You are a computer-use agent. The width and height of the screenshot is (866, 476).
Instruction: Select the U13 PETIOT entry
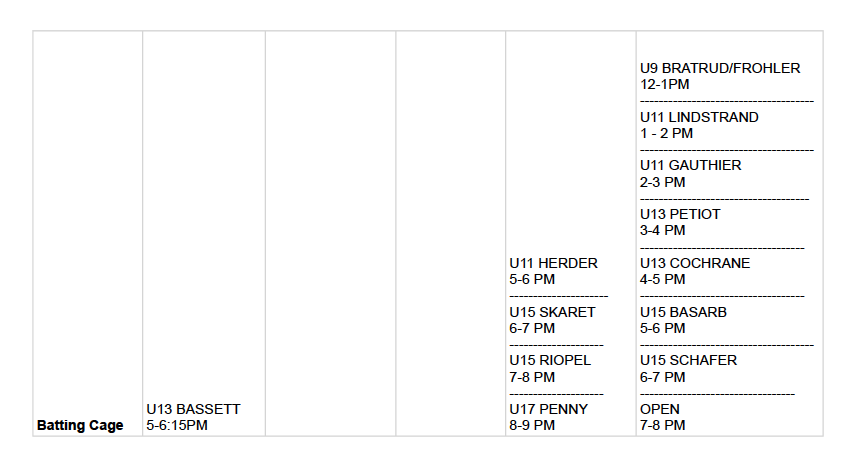tap(680, 214)
